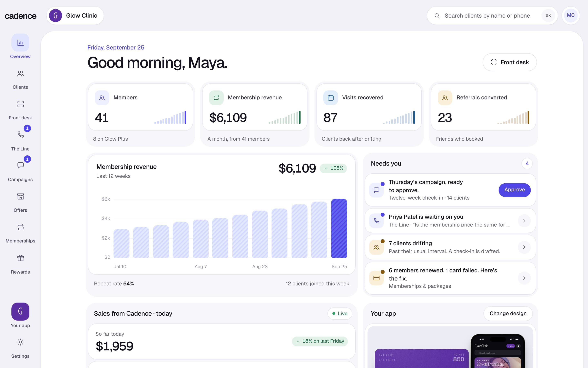
Task: Click the search magnifier icon
Action: click(437, 16)
